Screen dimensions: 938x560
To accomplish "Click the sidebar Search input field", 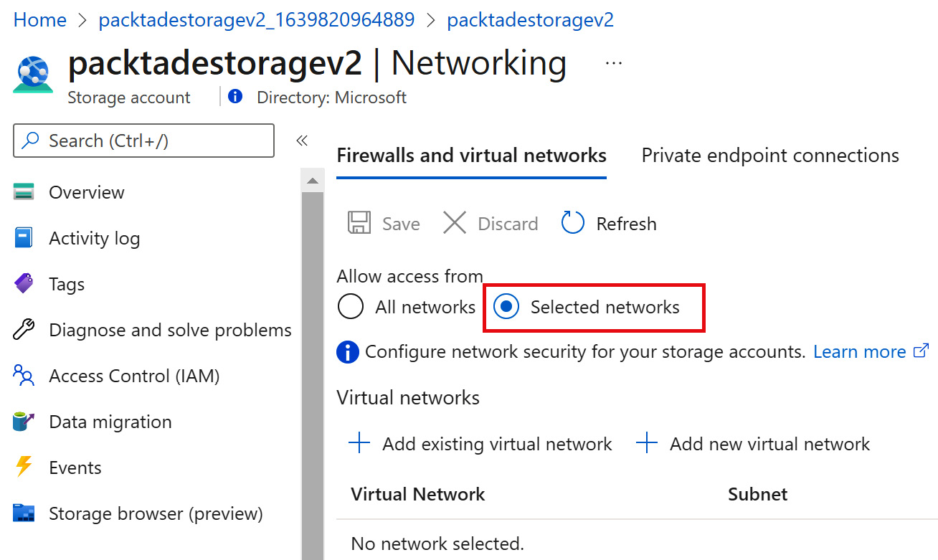I will (143, 141).
